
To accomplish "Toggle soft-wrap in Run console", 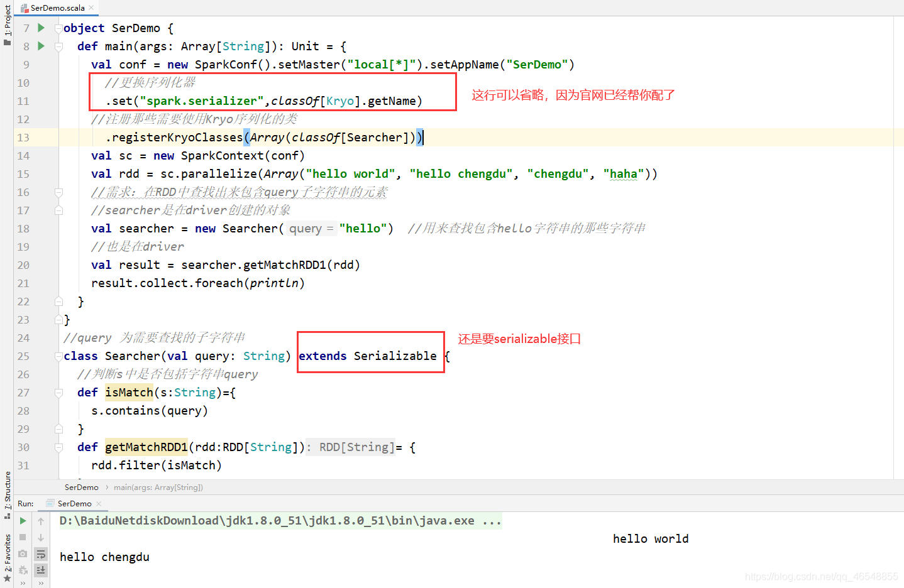I will click(41, 554).
